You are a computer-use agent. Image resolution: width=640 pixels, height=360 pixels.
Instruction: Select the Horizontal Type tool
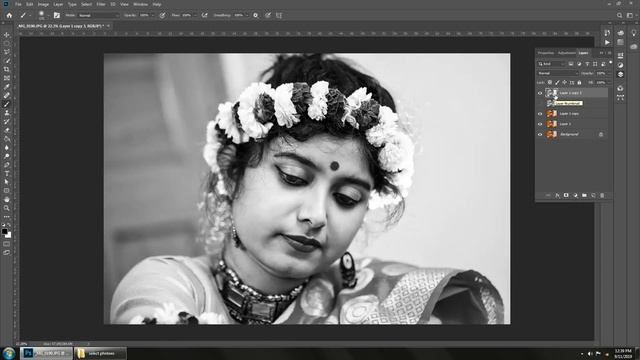point(7,173)
